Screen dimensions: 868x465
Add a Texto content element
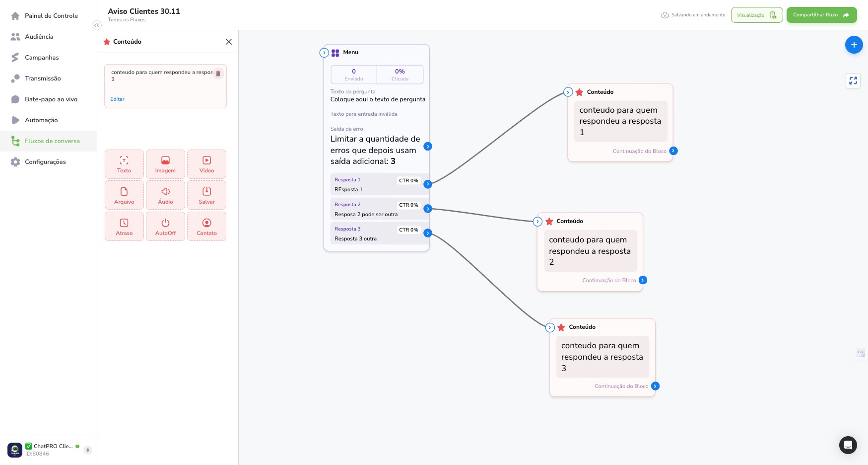point(124,164)
